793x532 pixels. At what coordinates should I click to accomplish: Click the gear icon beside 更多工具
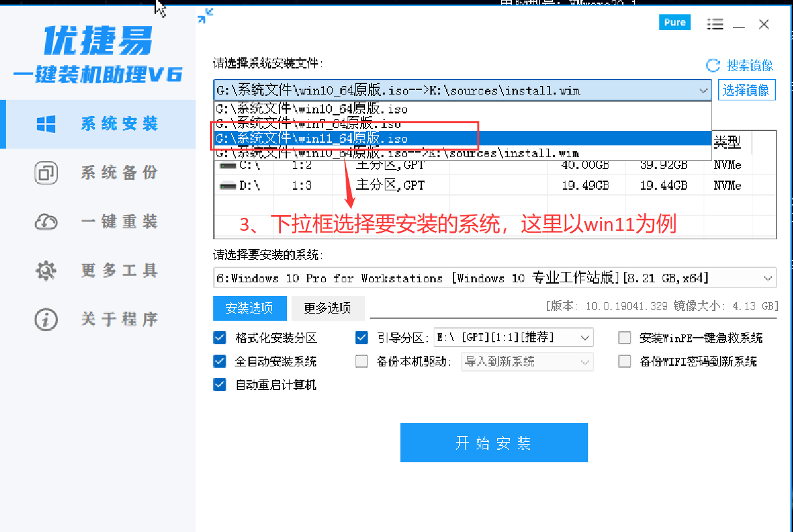coord(46,271)
